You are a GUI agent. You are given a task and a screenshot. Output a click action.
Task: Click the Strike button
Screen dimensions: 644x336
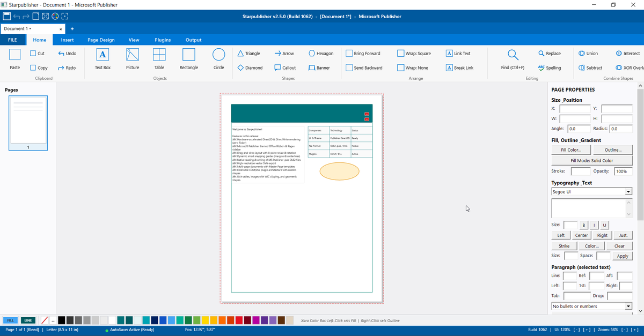pos(564,246)
